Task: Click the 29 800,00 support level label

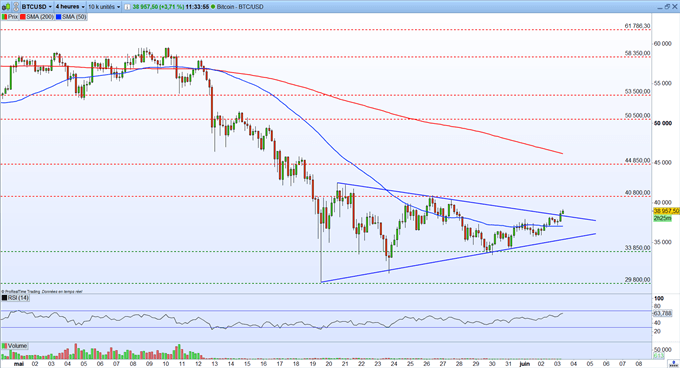Action: (x=638, y=280)
